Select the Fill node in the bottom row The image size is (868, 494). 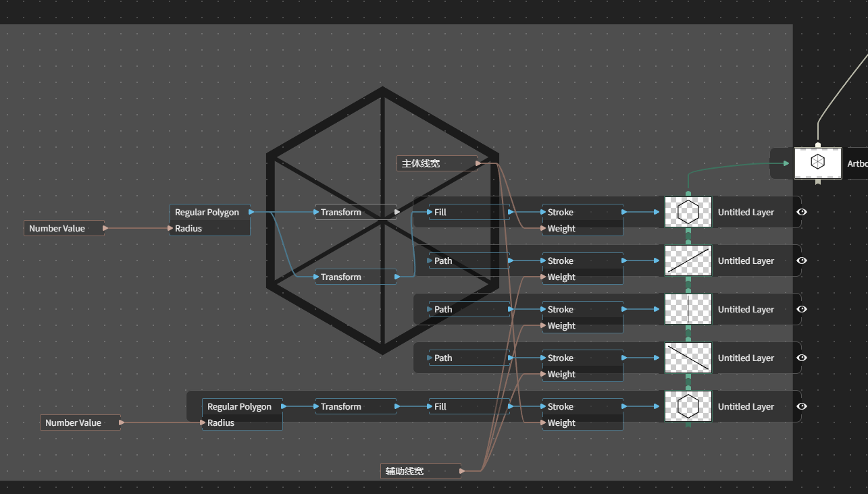click(x=469, y=406)
